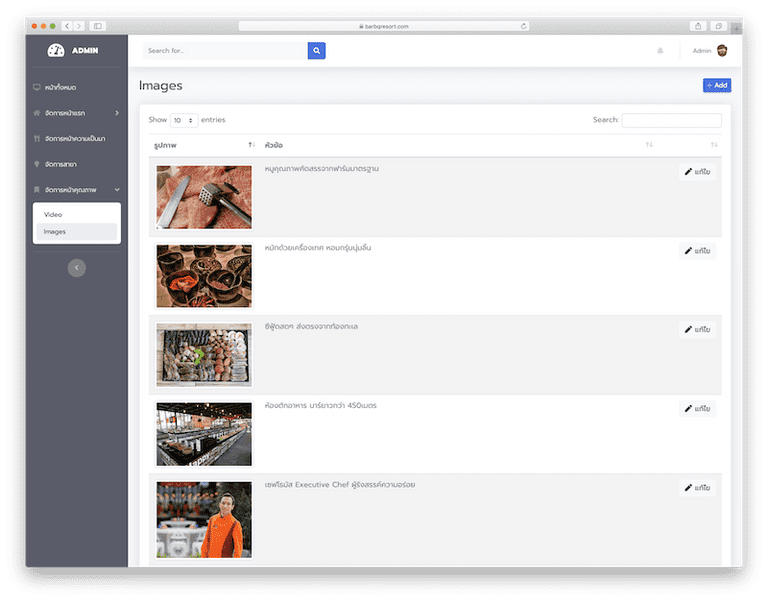Edit the 450 meter dining bar row
The height and width of the screenshot is (601, 768).
click(x=697, y=409)
